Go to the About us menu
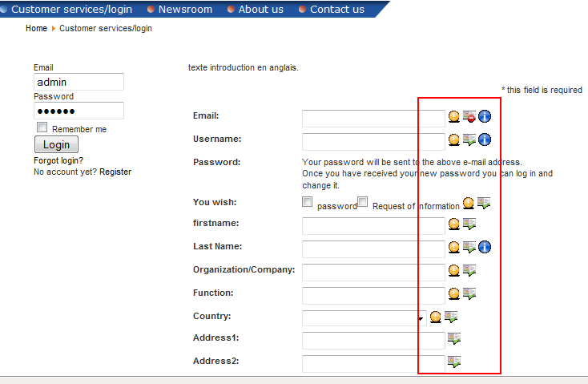Viewport: 588px width, 384px height. [x=260, y=10]
